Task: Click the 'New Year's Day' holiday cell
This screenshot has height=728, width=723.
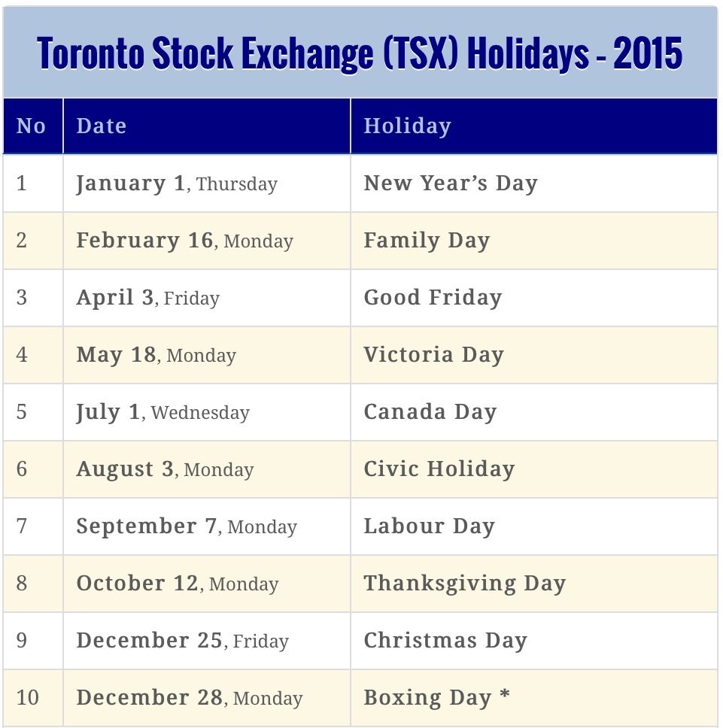Action: (451, 184)
